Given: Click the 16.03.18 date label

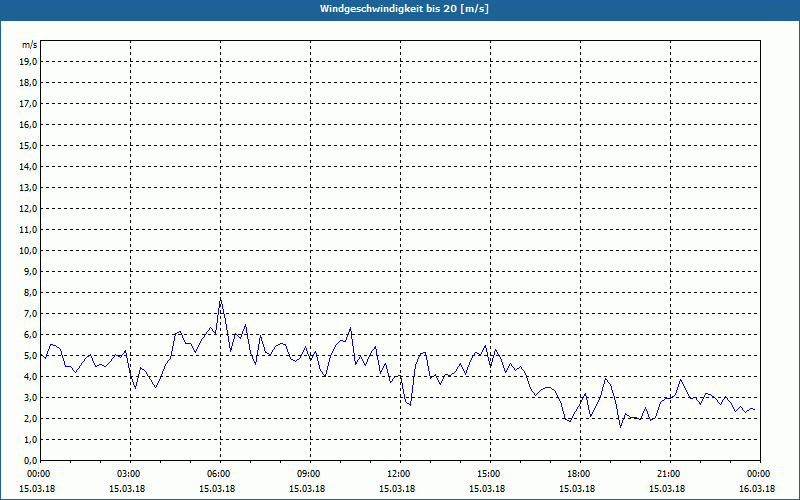Looking at the screenshot, I should (757, 489).
